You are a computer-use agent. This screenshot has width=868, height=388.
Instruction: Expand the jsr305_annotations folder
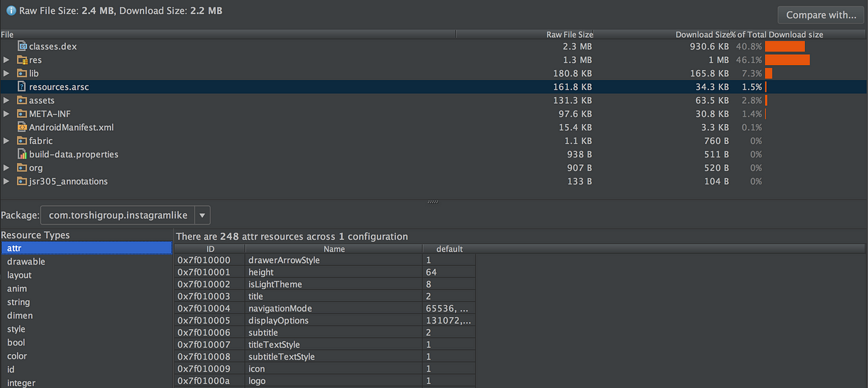6,181
